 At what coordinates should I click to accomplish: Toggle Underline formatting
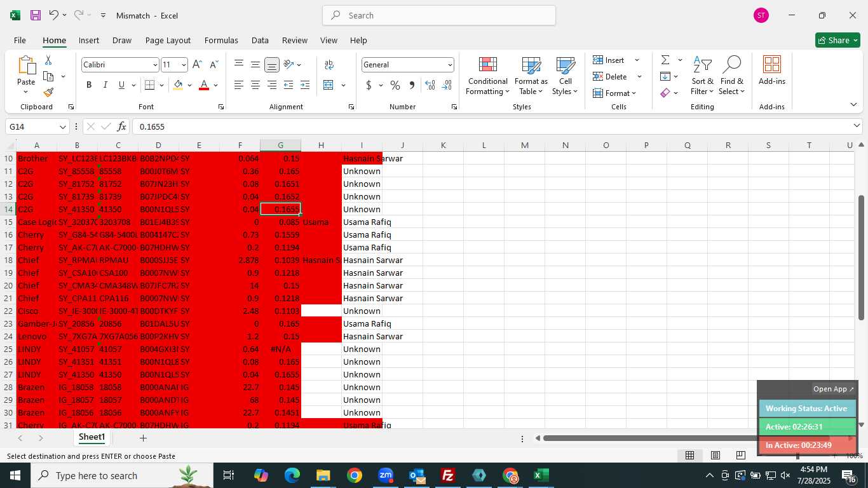121,85
